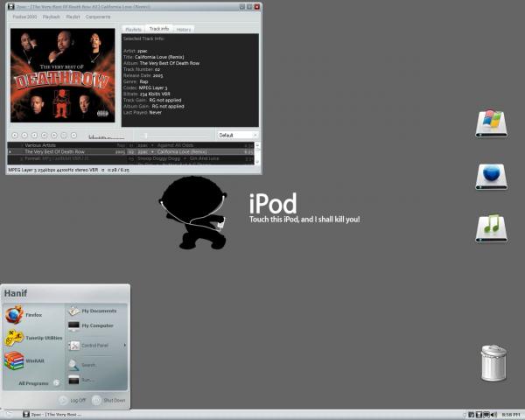Close the music player window
Image resolution: width=525 pixels, height=420 pixels.
(256, 7)
